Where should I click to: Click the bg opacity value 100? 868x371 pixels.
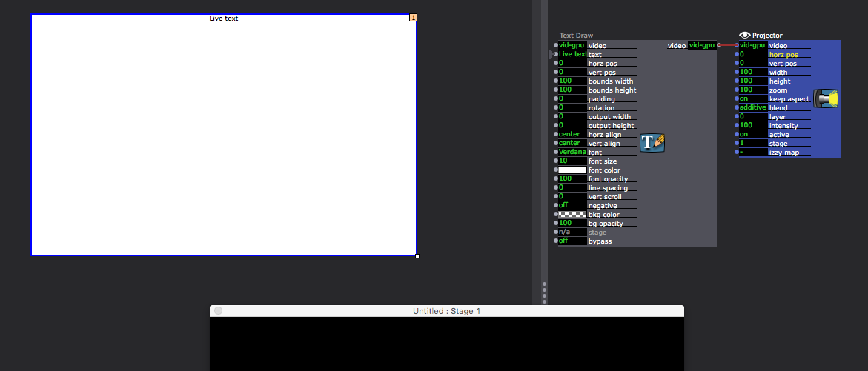click(573, 223)
